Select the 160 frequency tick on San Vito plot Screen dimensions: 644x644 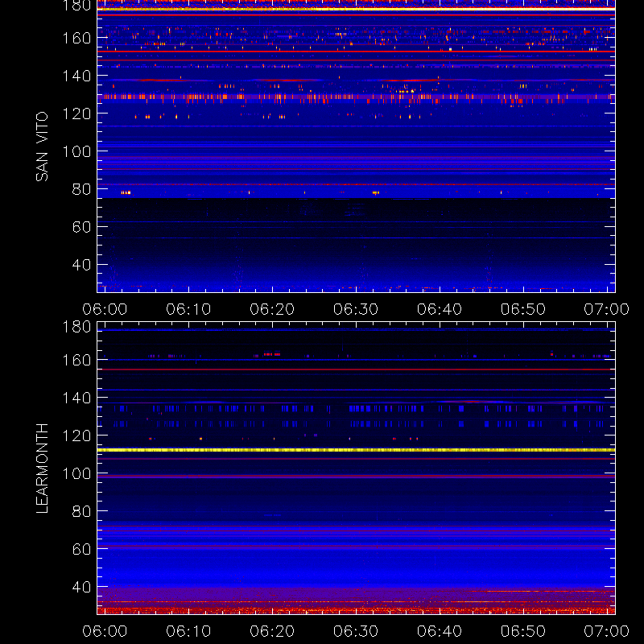[x=76, y=38]
